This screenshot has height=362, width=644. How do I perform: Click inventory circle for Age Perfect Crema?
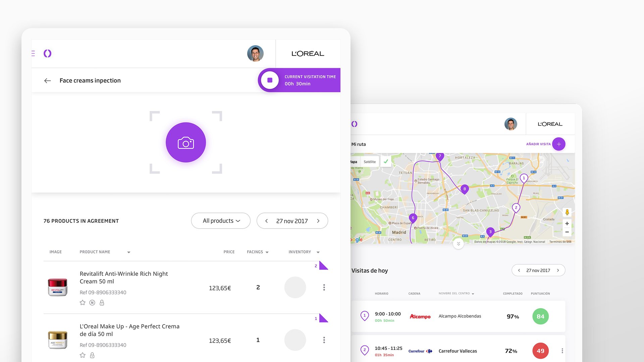pos(295,340)
